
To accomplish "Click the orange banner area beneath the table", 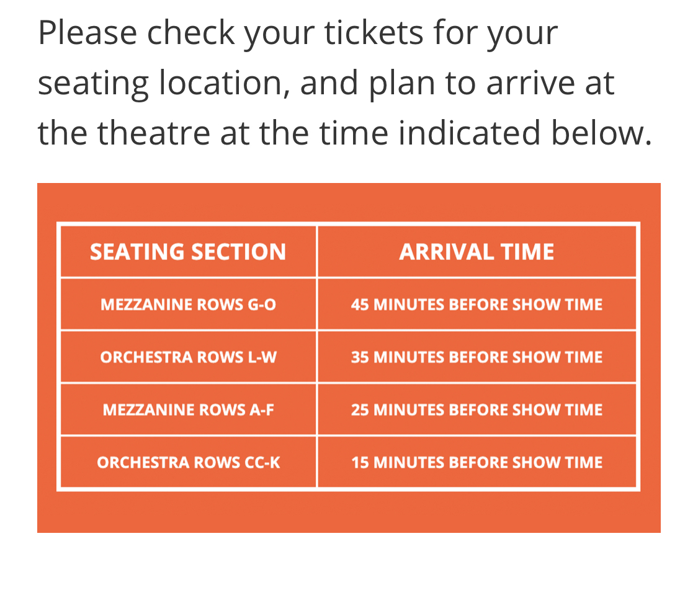I will tap(349, 512).
